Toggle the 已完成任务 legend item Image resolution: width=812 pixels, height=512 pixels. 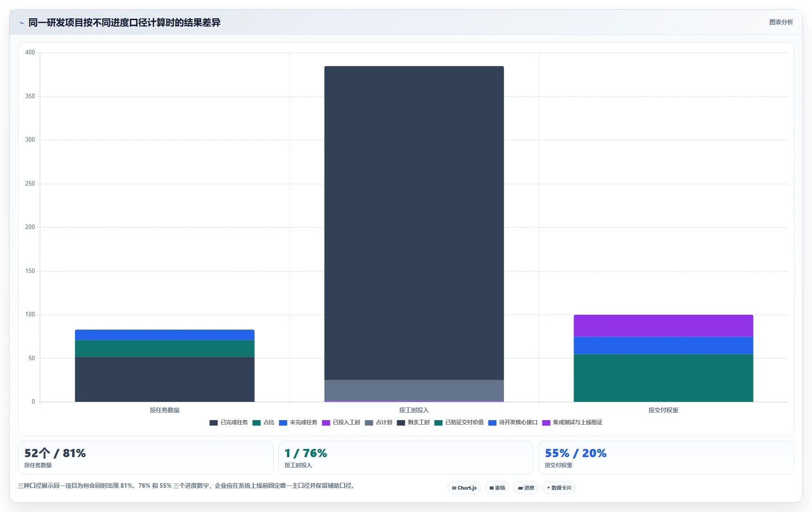(228, 422)
